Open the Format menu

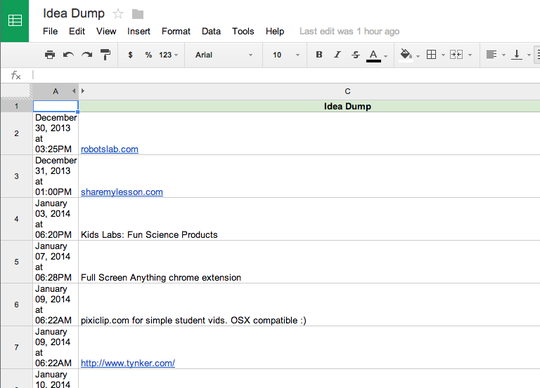(176, 31)
